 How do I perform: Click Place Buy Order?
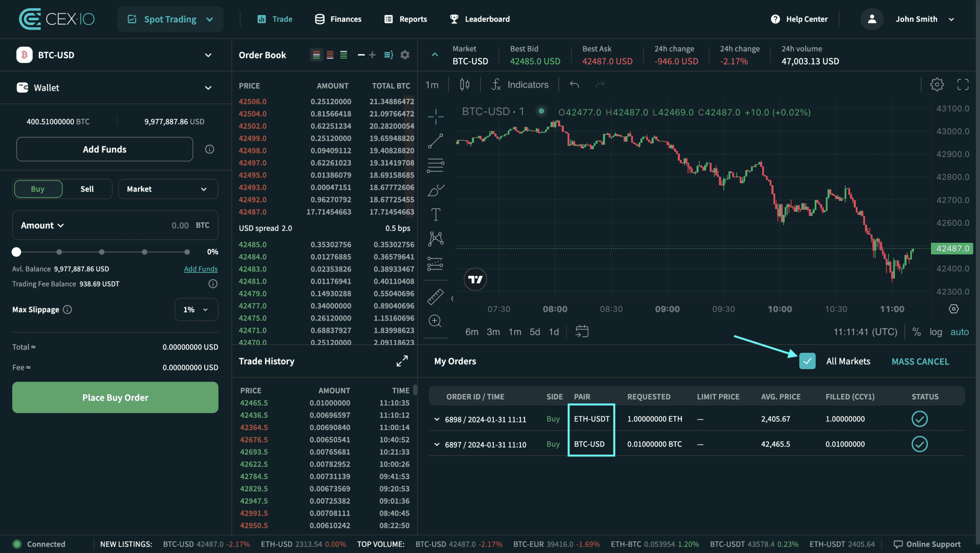click(x=115, y=398)
